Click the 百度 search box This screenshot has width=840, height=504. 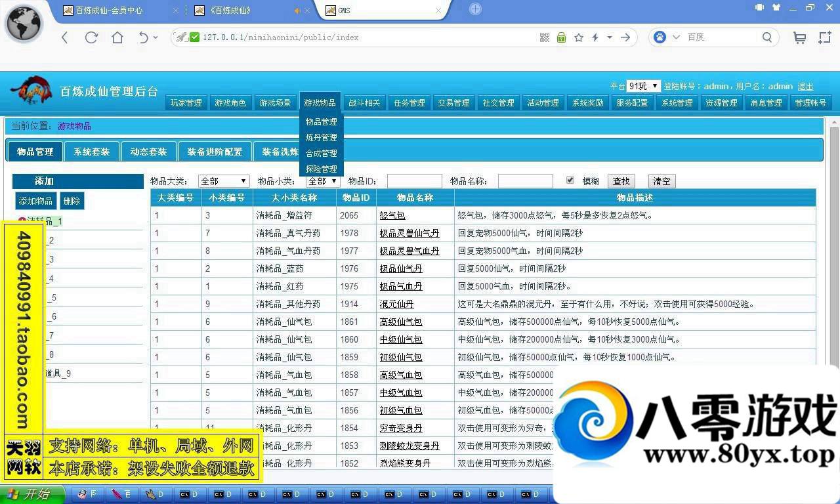(721, 37)
